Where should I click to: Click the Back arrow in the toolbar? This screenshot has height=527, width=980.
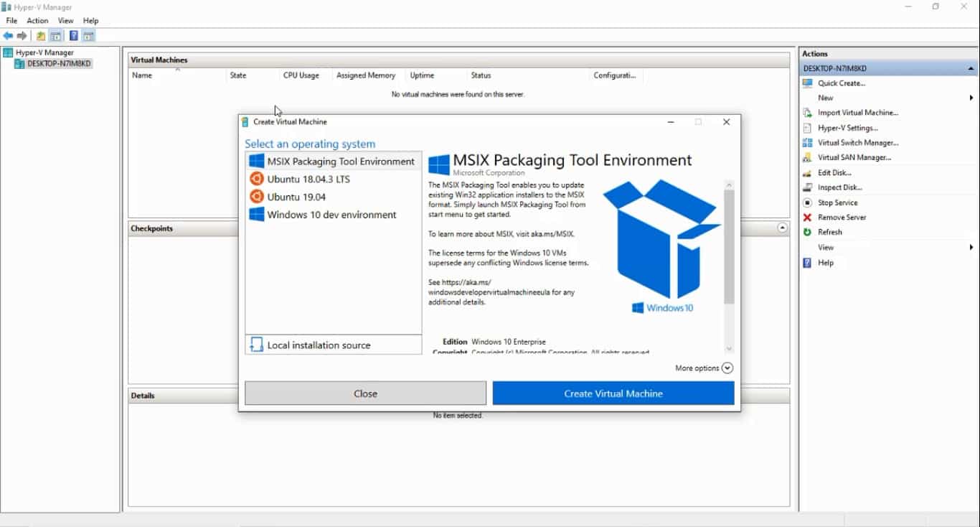coord(8,36)
